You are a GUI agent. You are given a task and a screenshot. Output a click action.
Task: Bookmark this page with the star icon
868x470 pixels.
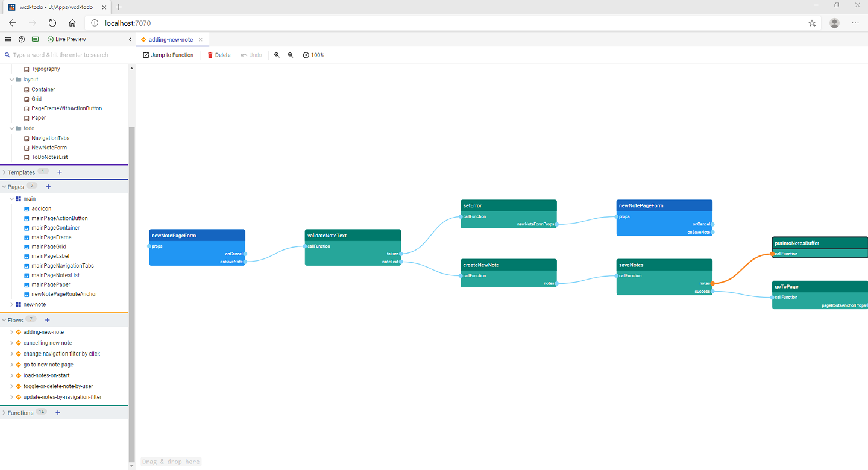tap(812, 23)
